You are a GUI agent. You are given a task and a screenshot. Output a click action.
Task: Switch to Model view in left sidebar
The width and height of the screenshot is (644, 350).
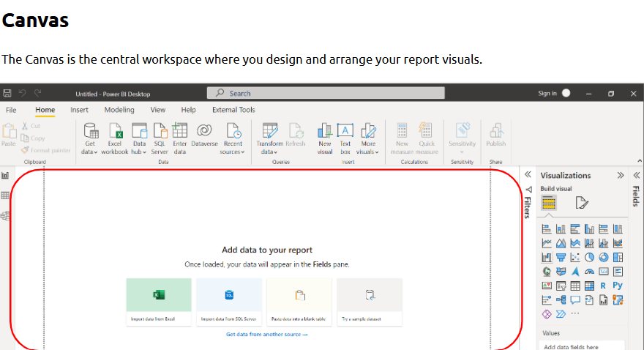point(5,216)
